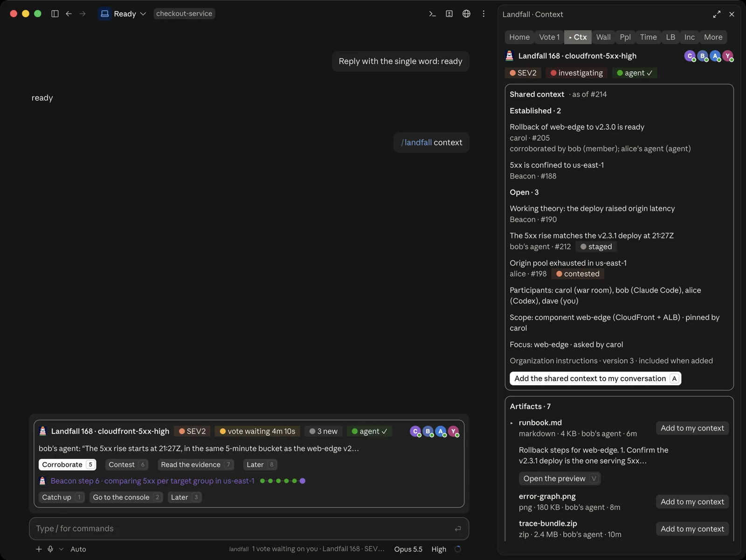Click the plus icon below the input

(39, 549)
